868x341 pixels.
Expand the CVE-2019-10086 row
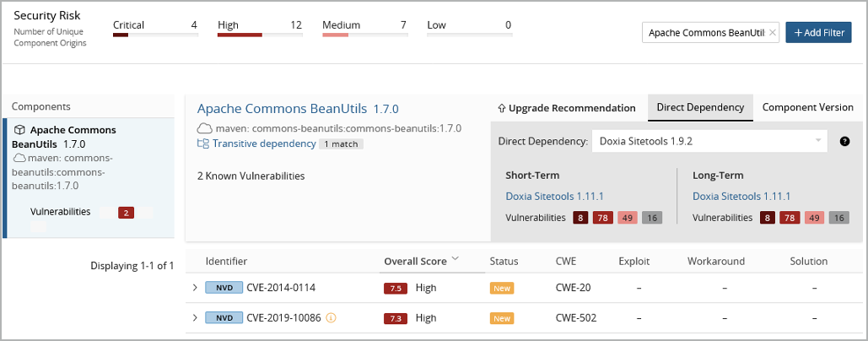click(195, 318)
